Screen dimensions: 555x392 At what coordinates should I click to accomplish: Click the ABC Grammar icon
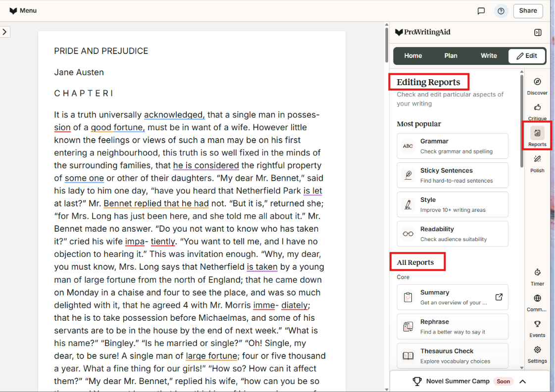(408, 146)
